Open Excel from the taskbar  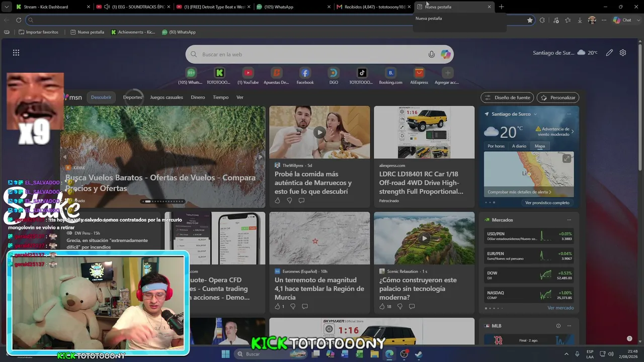coord(359,354)
